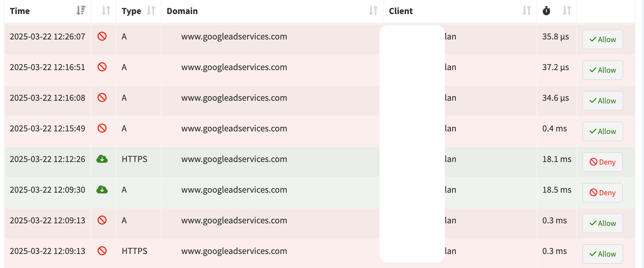Click HTTPS type in the 12:09:13 row
644x268 pixels.
pyautogui.click(x=134, y=251)
